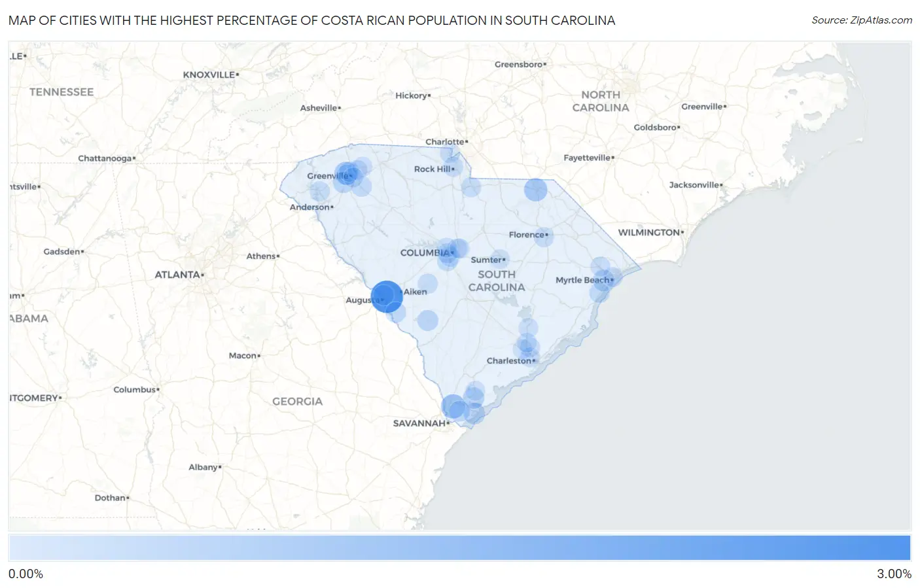Click the Dothan city label
The width and height of the screenshot is (920, 588).
coord(110,498)
